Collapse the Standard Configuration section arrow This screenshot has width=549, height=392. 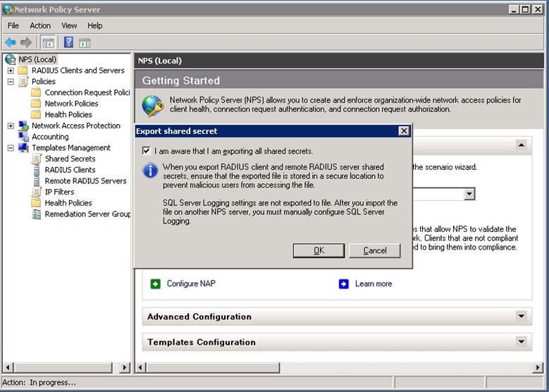click(x=522, y=145)
